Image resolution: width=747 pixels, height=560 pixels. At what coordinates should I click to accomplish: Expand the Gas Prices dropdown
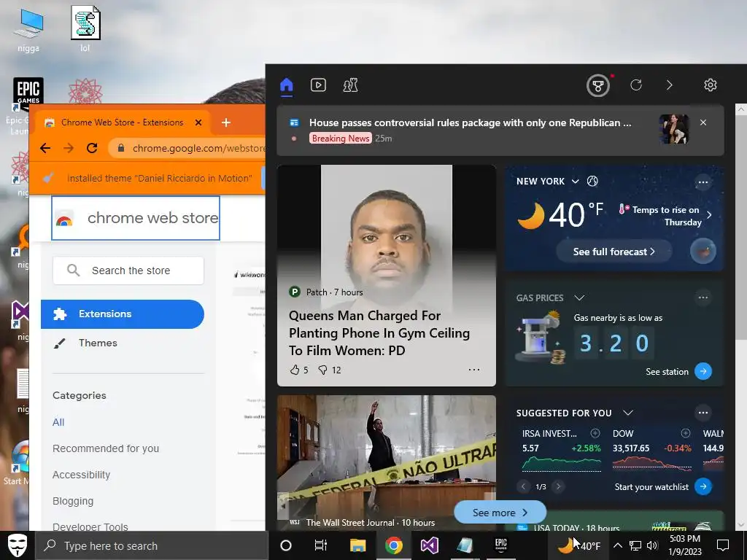tap(579, 298)
